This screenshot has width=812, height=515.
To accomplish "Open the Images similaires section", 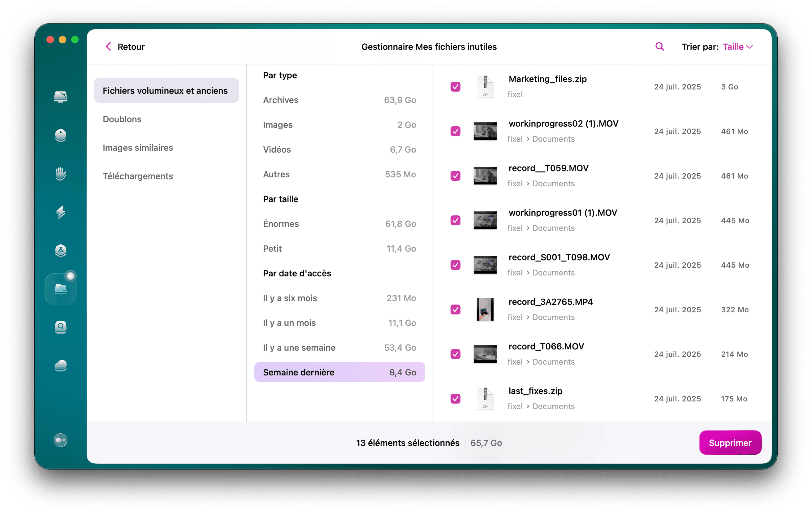I will (x=138, y=147).
